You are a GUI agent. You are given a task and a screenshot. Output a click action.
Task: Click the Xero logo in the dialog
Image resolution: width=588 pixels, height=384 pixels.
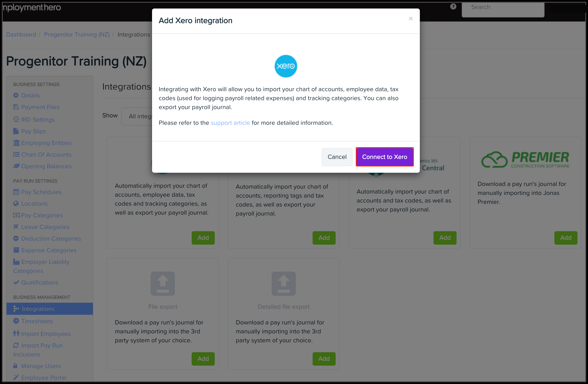pyautogui.click(x=285, y=66)
